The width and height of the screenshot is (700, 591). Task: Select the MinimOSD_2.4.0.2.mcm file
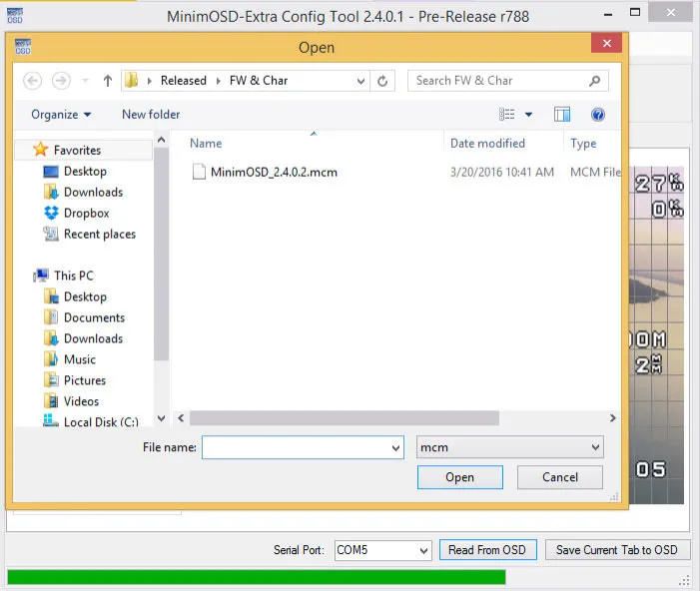pos(274,172)
